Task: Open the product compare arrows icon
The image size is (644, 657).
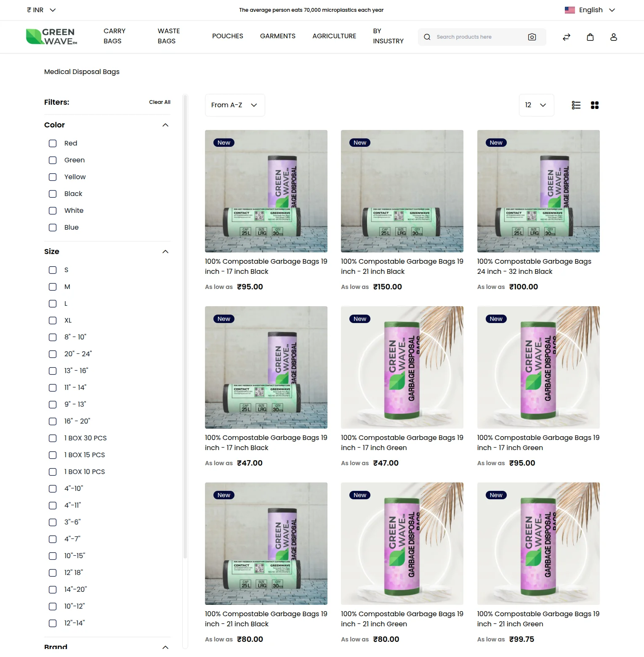Action: point(567,37)
